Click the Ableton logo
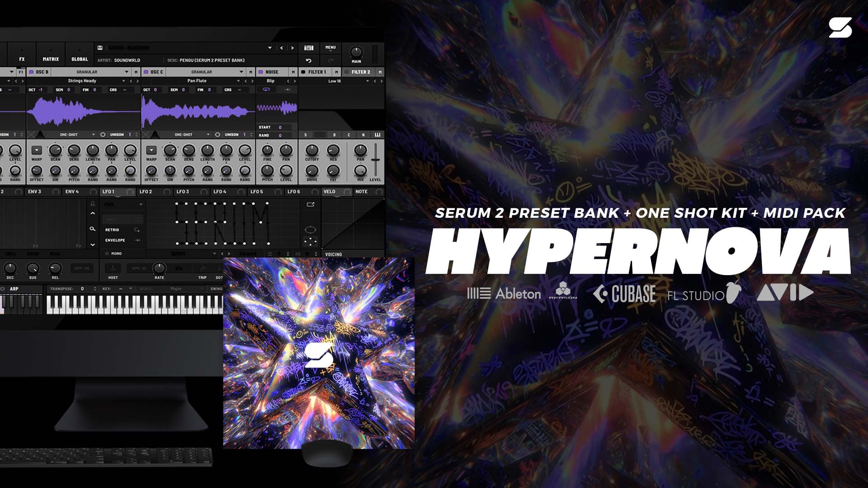This screenshot has width=868, height=488. coord(504,294)
